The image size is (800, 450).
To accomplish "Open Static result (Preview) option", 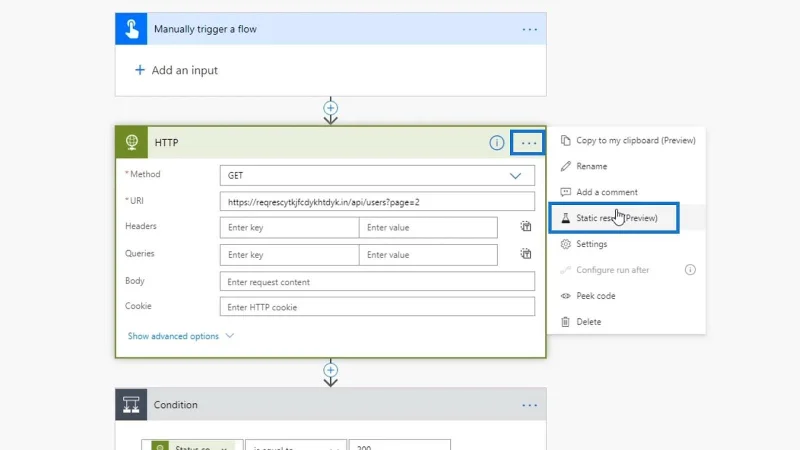I will [614, 218].
